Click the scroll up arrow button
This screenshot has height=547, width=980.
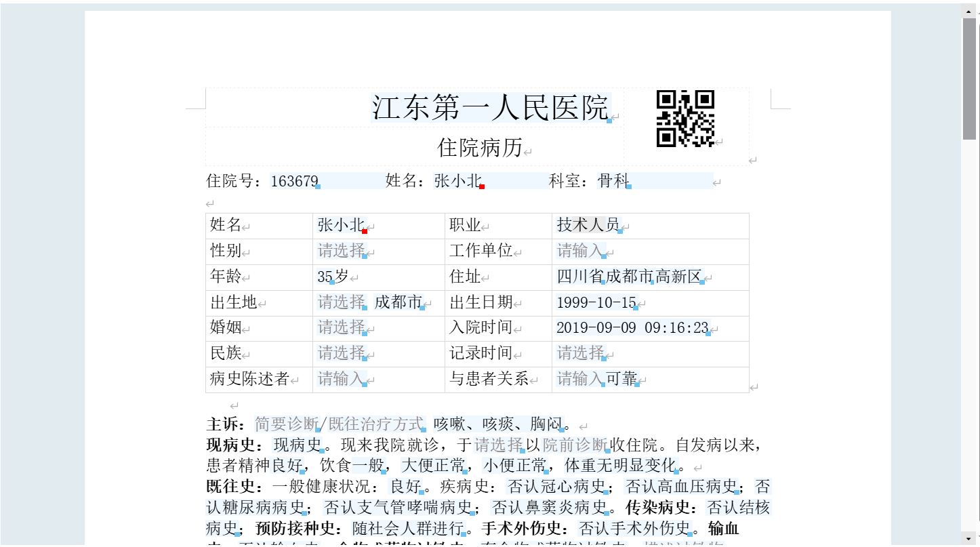coord(969,10)
